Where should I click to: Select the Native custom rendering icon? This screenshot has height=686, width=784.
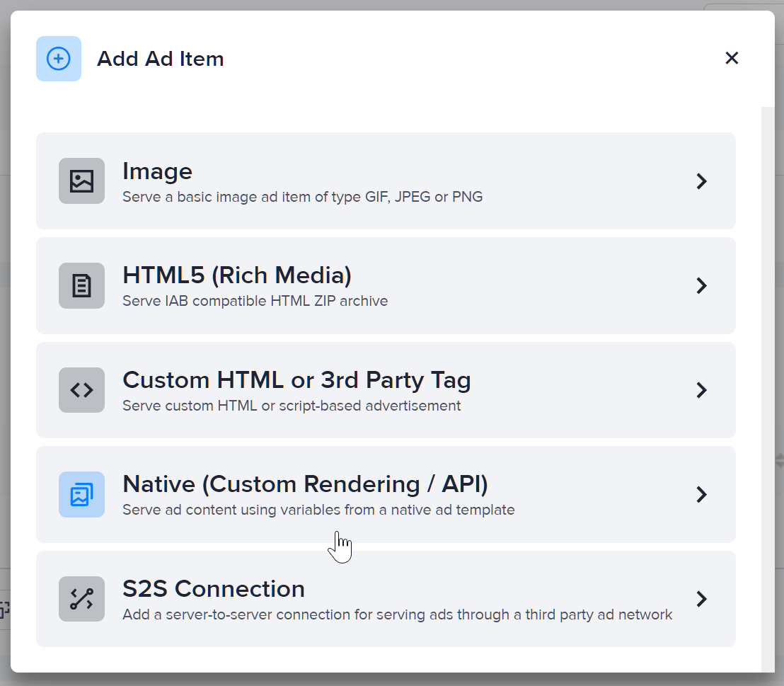click(x=81, y=494)
